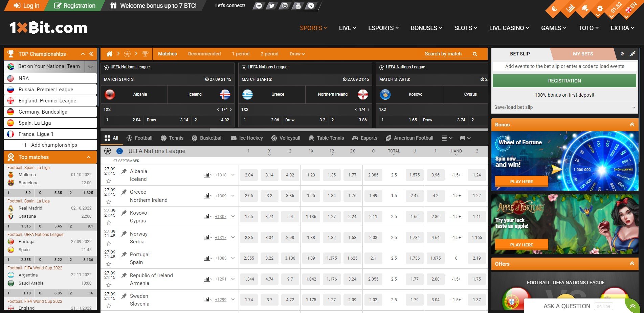Expand the Save/load bet slip row
Screen dimensions: 644x313
pyautogui.click(x=564, y=107)
